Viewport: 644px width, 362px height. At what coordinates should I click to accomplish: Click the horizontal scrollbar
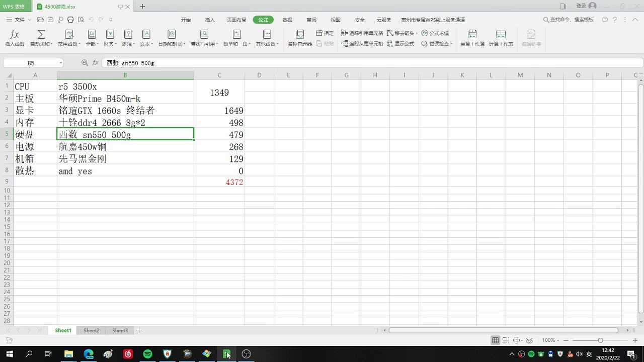[x=503, y=330]
